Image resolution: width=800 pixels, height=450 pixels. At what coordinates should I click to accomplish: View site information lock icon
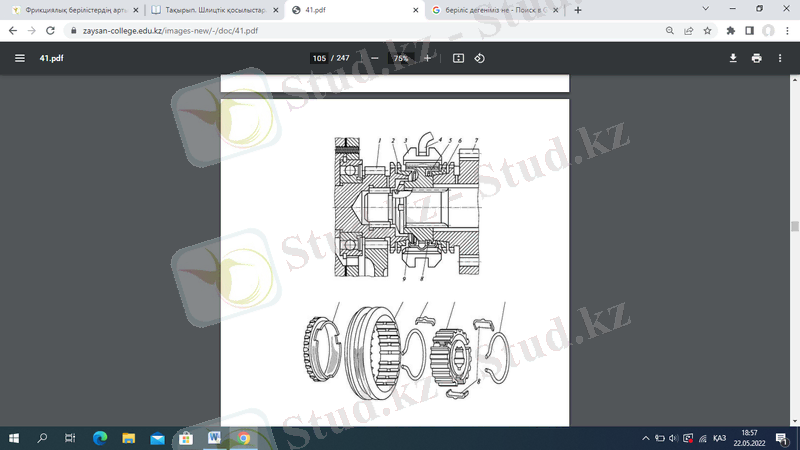(73, 31)
